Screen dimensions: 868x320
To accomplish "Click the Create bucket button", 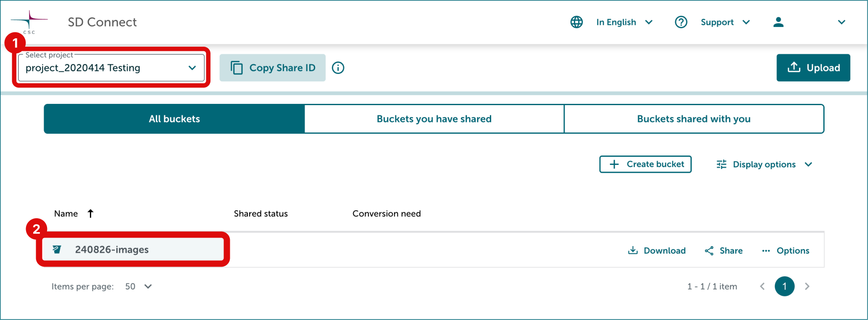I will [x=645, y=164].
